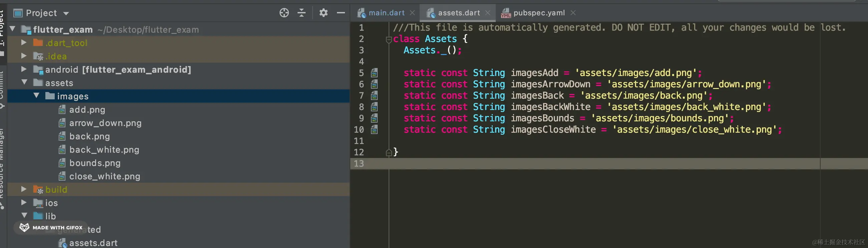The height and width of the screenshot is (248, 868).
Task: Expand the .idea folder
Action: point(24,56)
